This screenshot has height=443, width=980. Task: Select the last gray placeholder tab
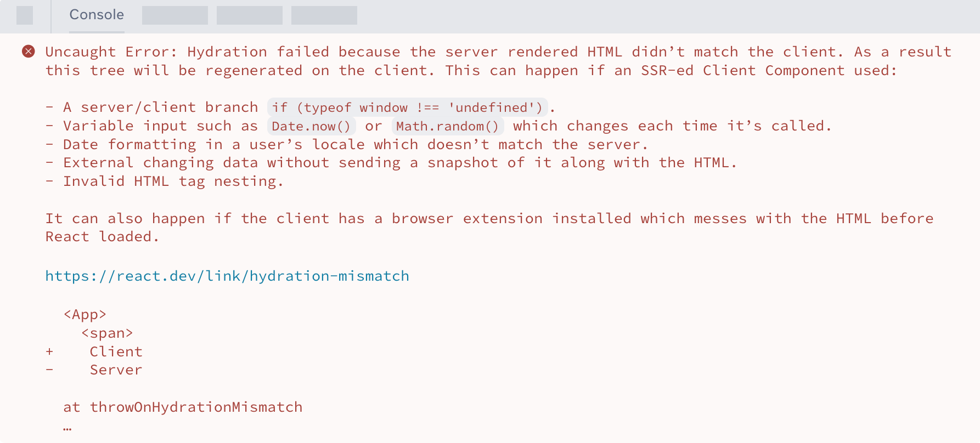click(324, 15)
